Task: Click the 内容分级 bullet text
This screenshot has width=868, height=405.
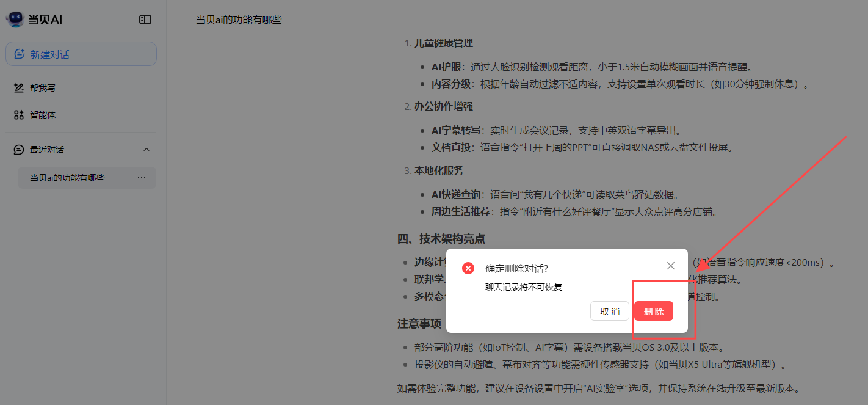Action: [x=620, y=84]
